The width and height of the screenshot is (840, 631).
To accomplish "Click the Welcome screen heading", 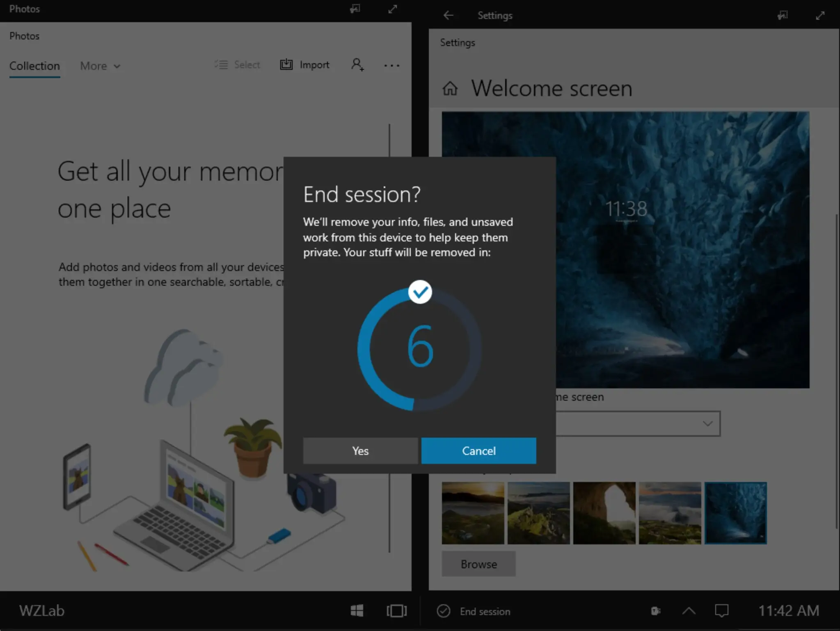I will 552,88.
